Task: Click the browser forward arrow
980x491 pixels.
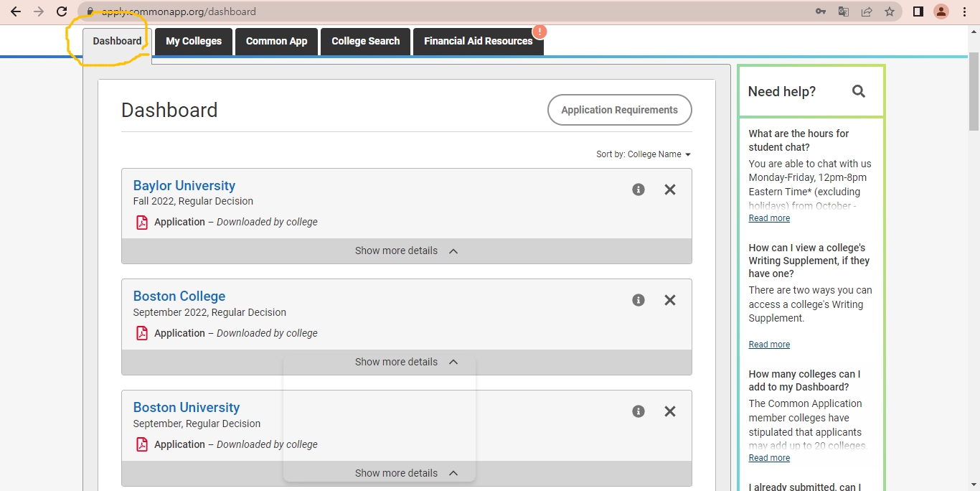Action: click(x=39, y=11)
